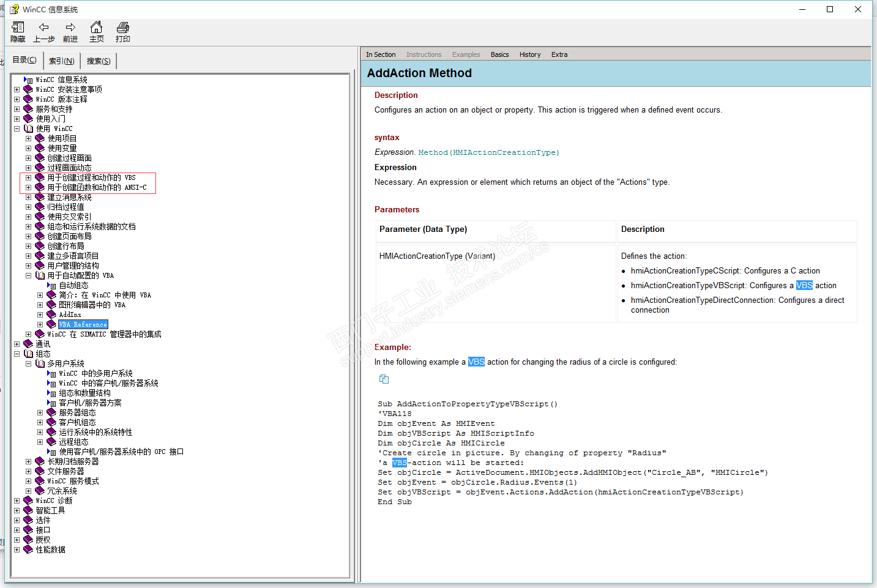This screenshot has width=877, height=588.
Task: Select WinCC 在 SIMATIC 管理器中的集成 topic
Action: pos(105,334)
